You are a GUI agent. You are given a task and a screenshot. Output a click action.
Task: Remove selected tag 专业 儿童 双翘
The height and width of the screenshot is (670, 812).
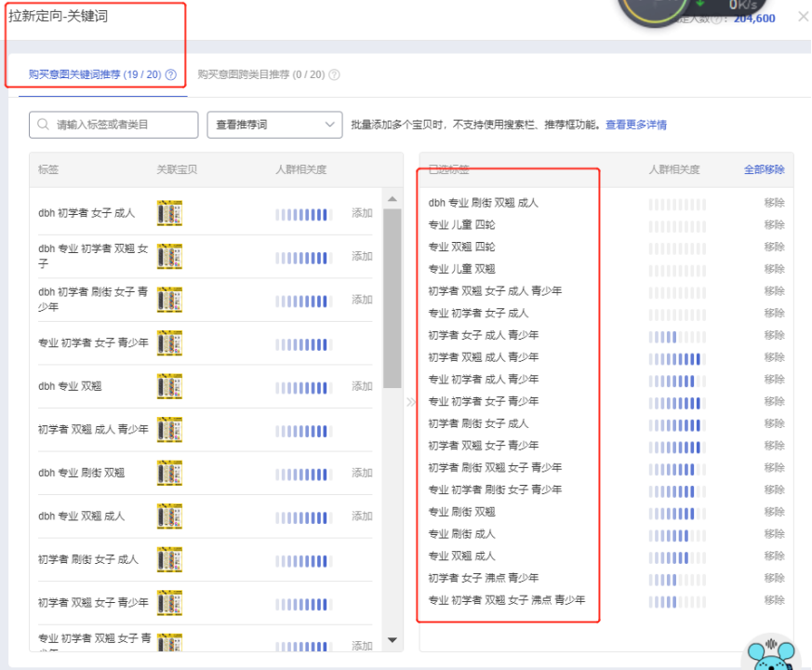[774, 269]
